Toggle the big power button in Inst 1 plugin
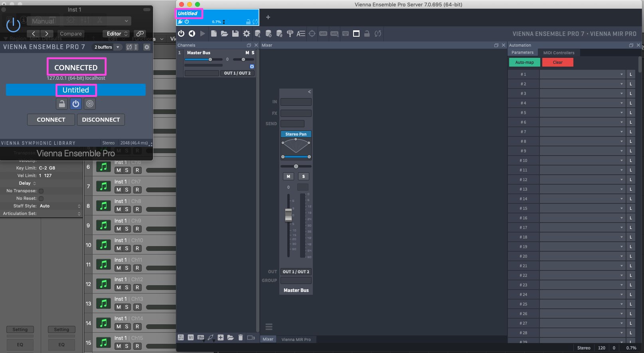Image resolution: width=644 pixels, height=353 pixels. click(x=13, y=25)
